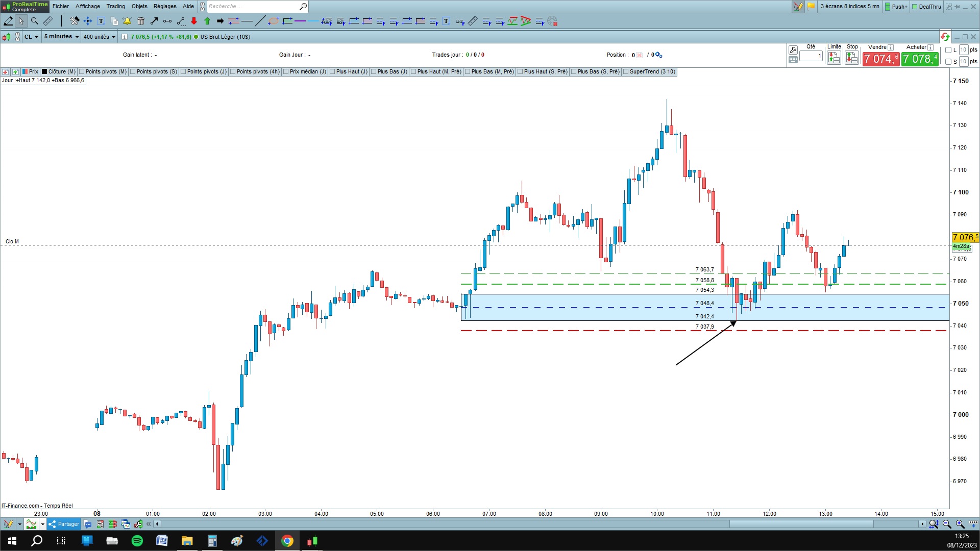Open the Réglages menu
This screenshot has width=980, height=551.
point(165,6)
